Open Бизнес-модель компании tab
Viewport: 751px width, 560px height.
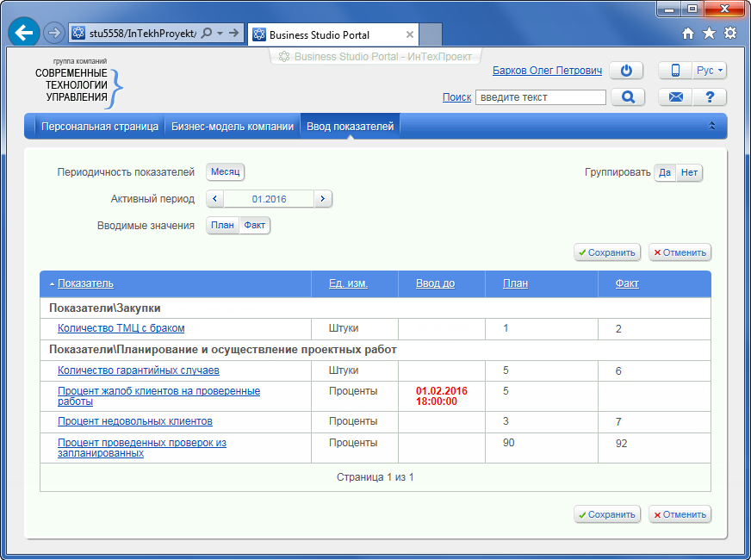point(233,127)
